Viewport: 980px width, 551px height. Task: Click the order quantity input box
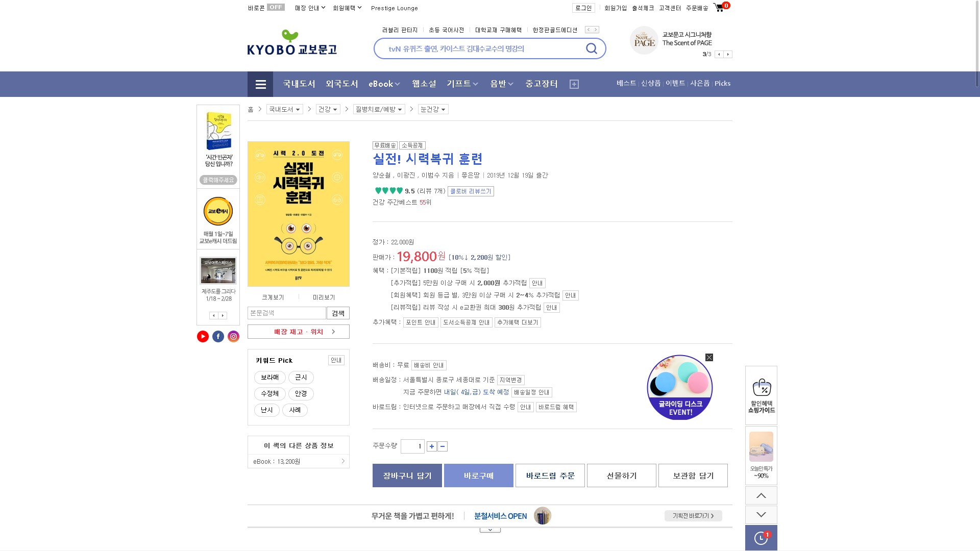[412, 446]
